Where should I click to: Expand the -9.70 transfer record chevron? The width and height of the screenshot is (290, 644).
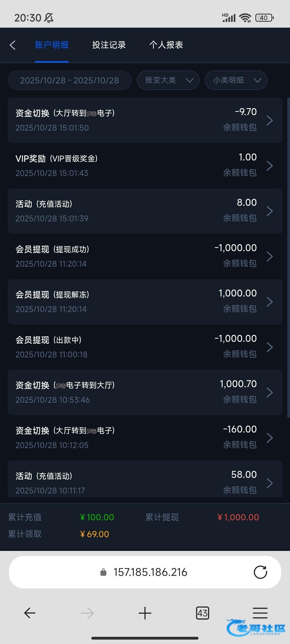click(x=270, y=120)
